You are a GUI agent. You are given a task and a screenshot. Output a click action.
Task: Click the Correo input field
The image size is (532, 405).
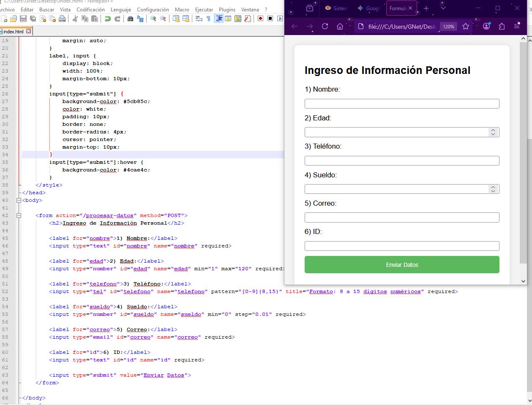(x=402, y=217)
